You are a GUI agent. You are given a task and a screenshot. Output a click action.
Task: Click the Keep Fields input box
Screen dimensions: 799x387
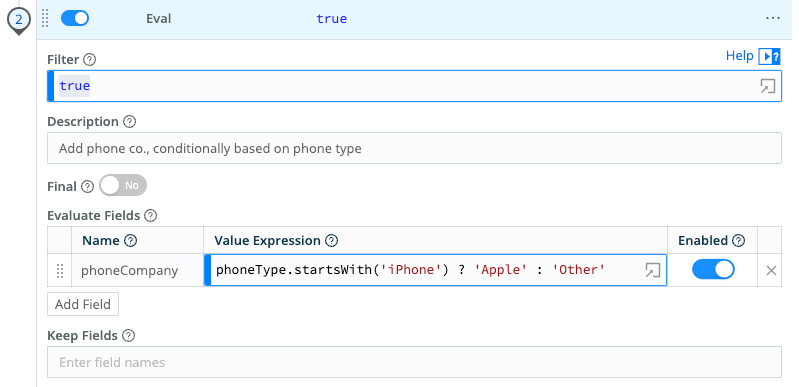pos(414,363)
